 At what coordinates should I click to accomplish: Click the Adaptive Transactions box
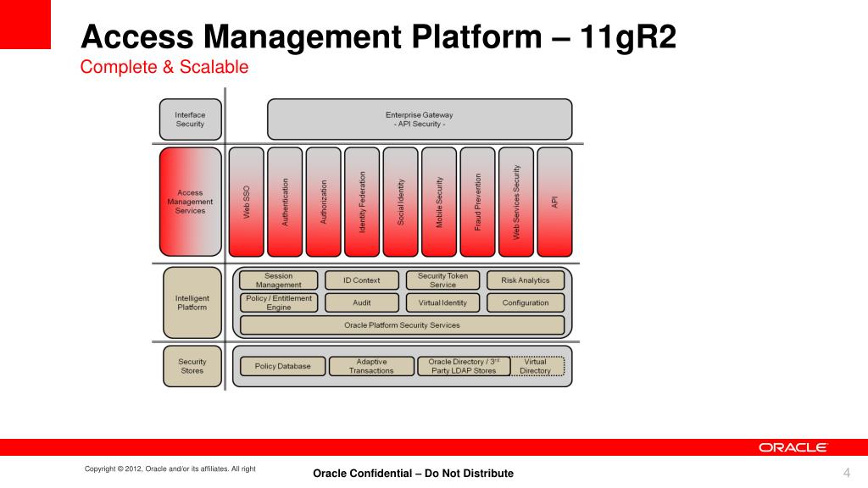pyautogui.click(x=371, y=366)
